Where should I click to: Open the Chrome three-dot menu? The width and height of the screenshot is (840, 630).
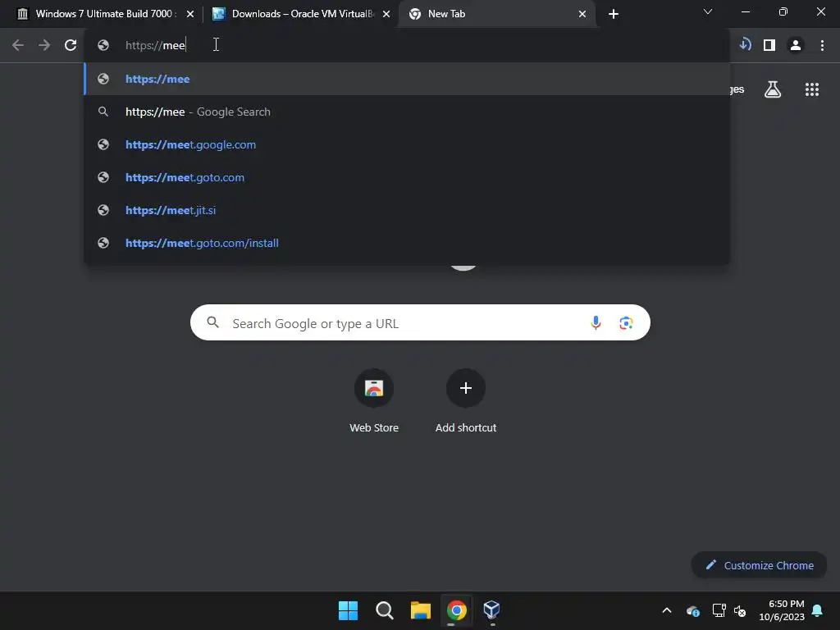point(822,46)
